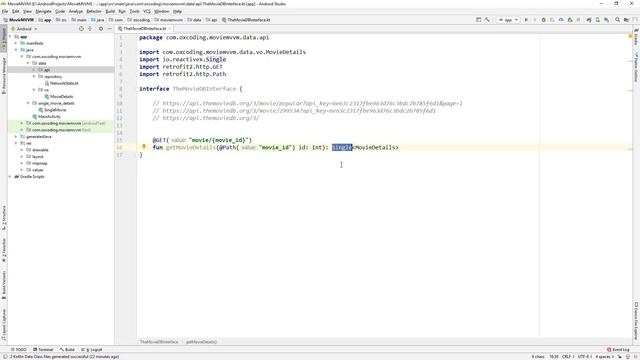Collapse the app module tree node

pos(10,37)
